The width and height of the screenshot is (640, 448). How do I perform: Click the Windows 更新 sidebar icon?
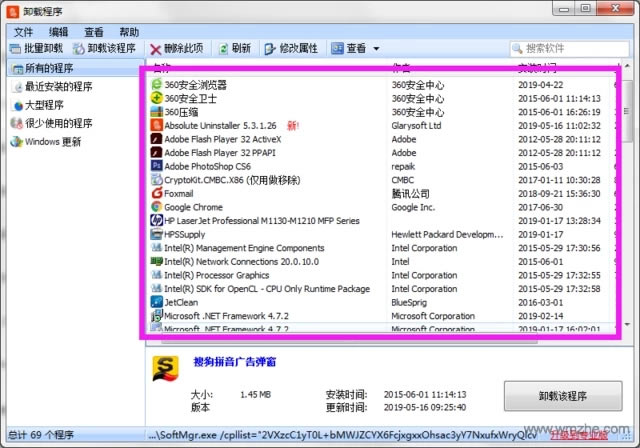[x=17, y=142]
